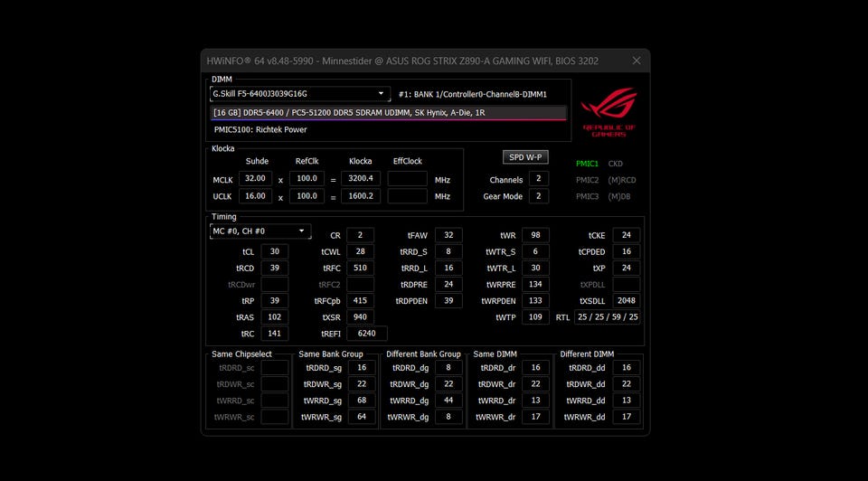Select the (M)DB indicator label

point(618,196)
